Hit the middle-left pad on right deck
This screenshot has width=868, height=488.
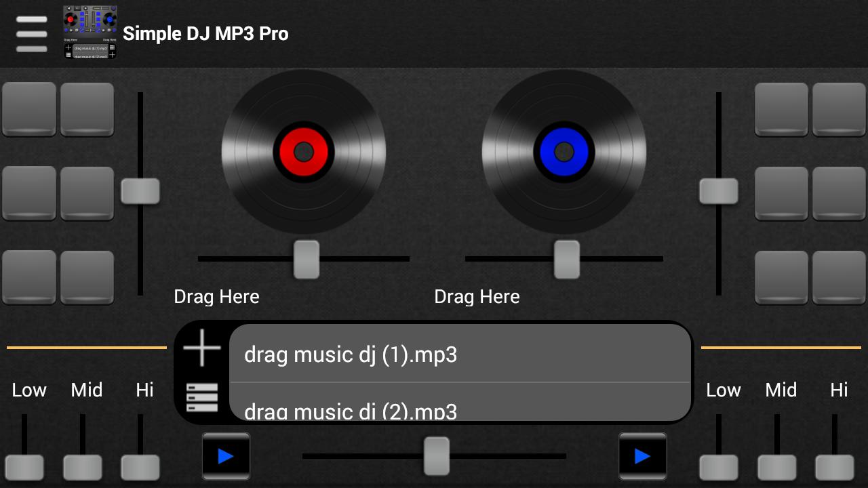781,193
